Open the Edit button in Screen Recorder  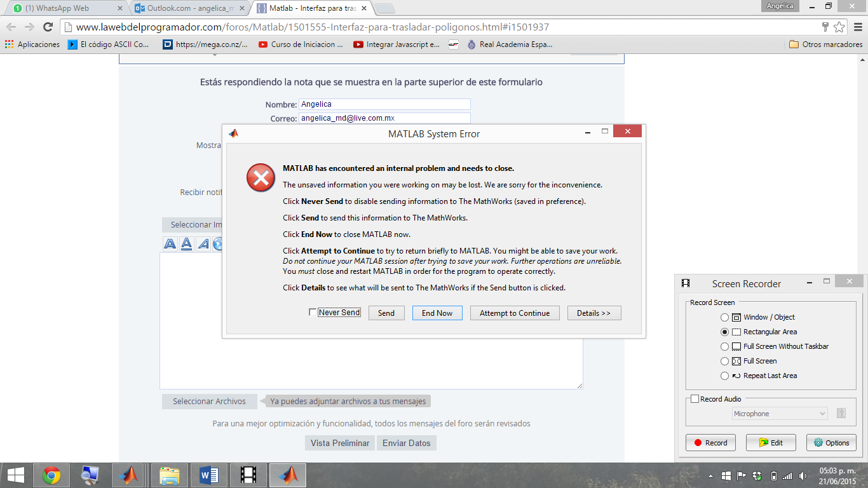[771, 443]
